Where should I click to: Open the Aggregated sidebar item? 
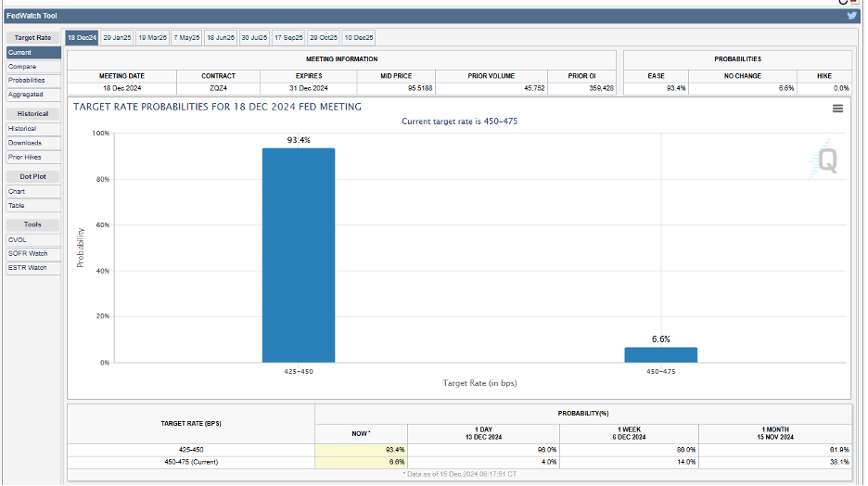pyautogui.click(x=33, y=95)
